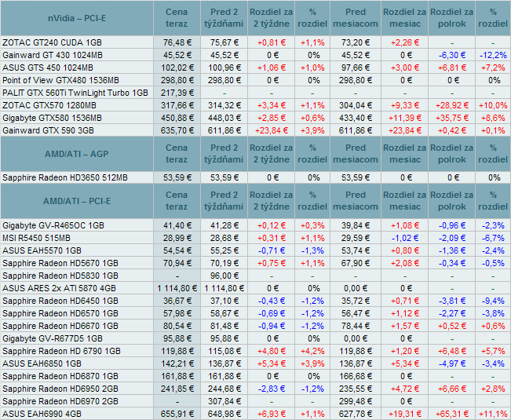Click "Gainward GTX 590 3GB" product name
511x420 pixels.
point(48,130)
